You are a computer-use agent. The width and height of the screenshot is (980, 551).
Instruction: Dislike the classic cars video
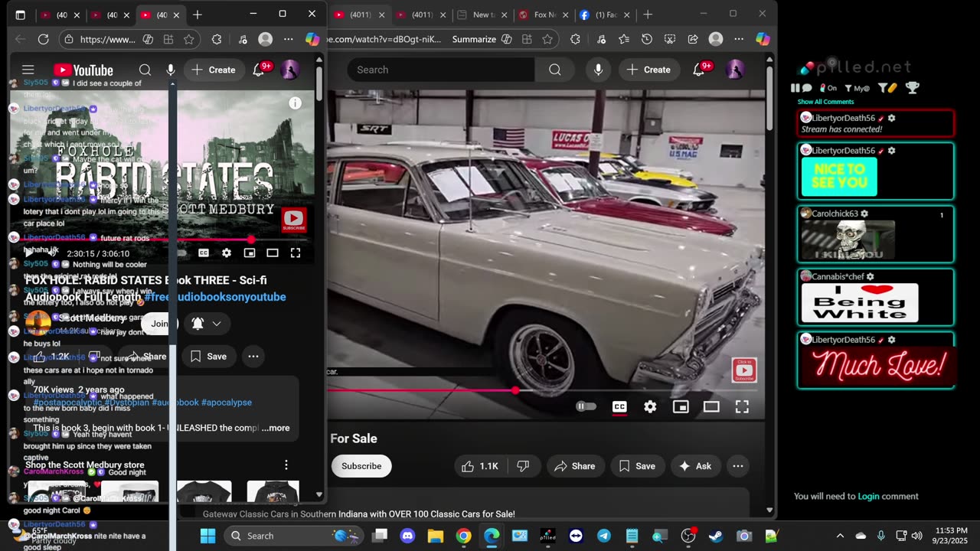523,466
